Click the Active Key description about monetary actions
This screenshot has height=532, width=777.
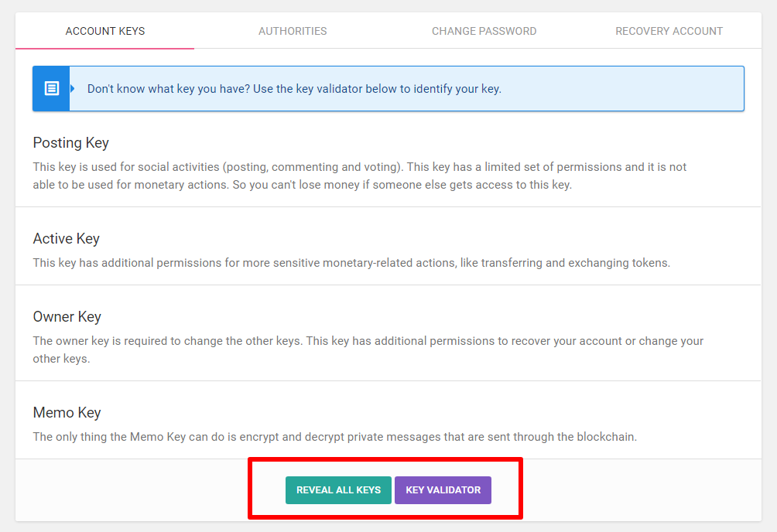tap(351, 263)
